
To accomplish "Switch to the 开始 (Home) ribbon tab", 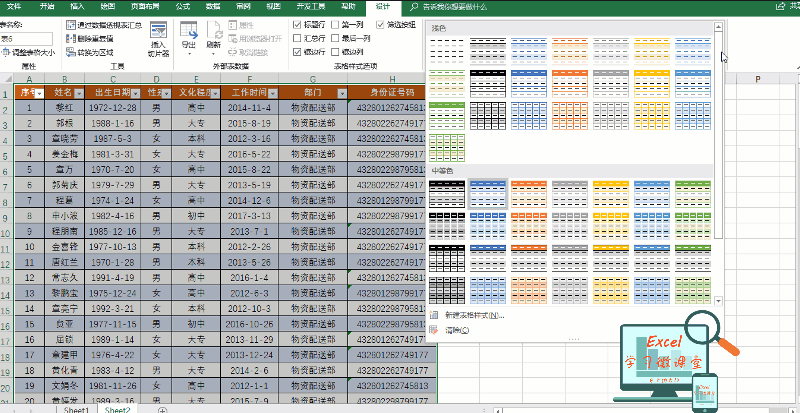I will 46,7.
